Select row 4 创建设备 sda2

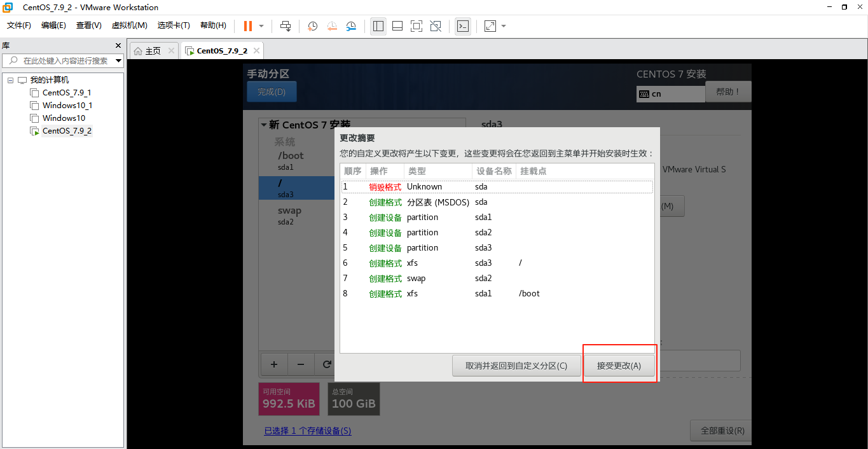point(497,233)
